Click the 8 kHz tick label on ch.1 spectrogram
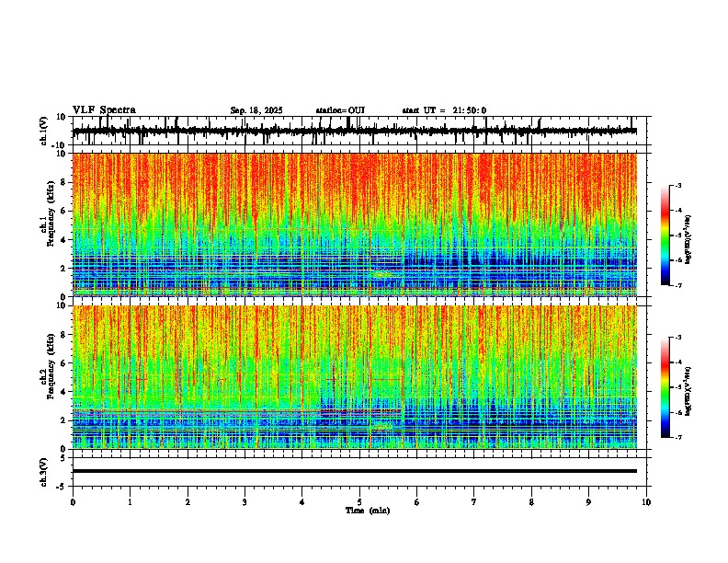728x563 pixels. pyautogui.click(x=64, y=182)
